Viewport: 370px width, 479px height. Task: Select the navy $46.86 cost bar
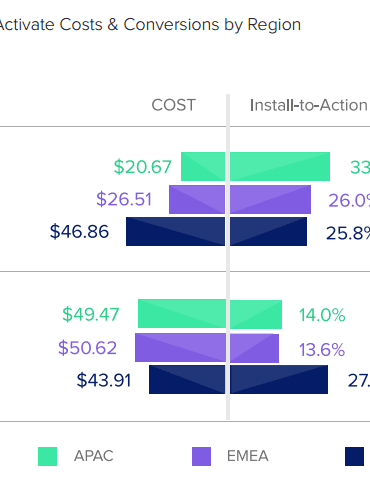point(176,232)
